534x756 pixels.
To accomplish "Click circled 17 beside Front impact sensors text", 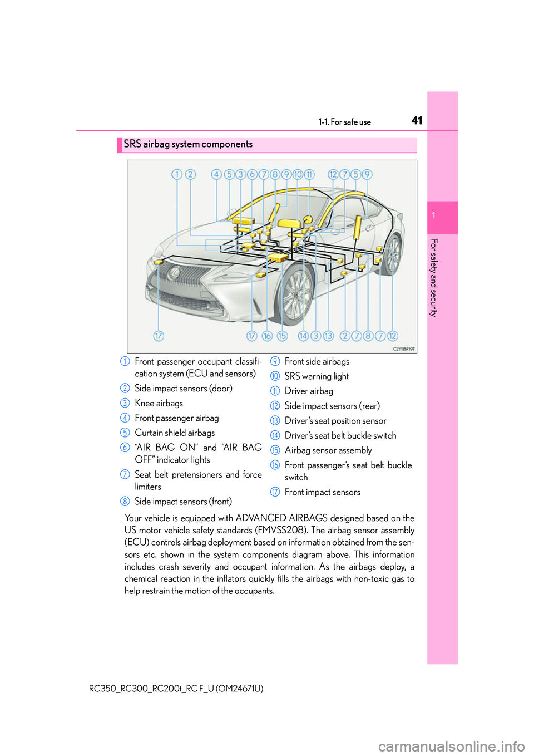I will [x=275, y=492].
